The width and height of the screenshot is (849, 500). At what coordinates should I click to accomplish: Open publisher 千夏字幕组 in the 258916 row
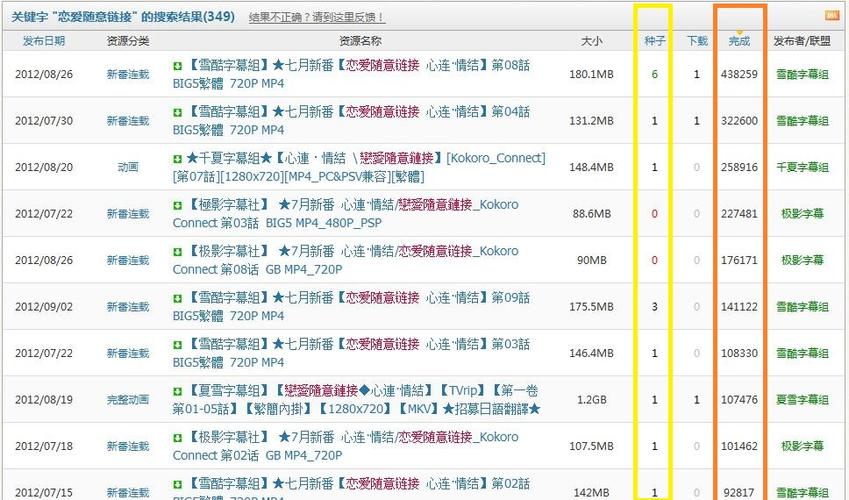[802, 167]
